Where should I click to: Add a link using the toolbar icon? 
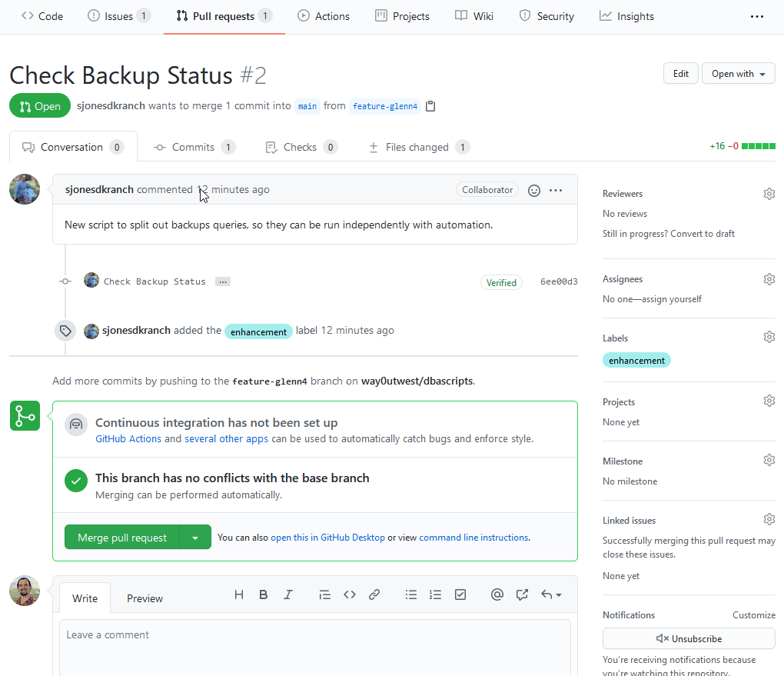[x=374, y=594]
